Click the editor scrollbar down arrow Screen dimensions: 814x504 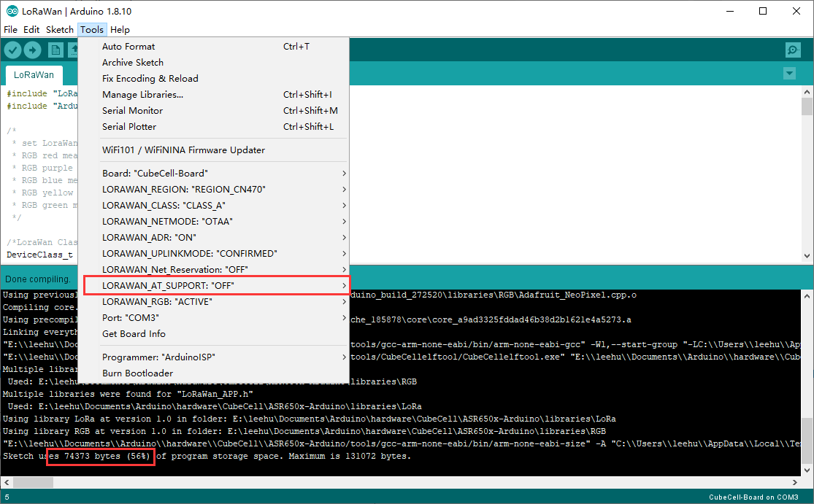807,255
